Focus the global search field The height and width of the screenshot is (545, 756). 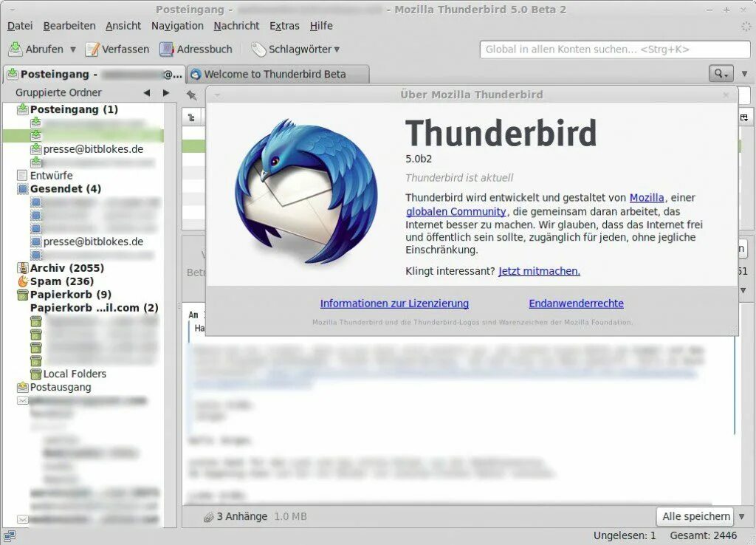[615, 49]
